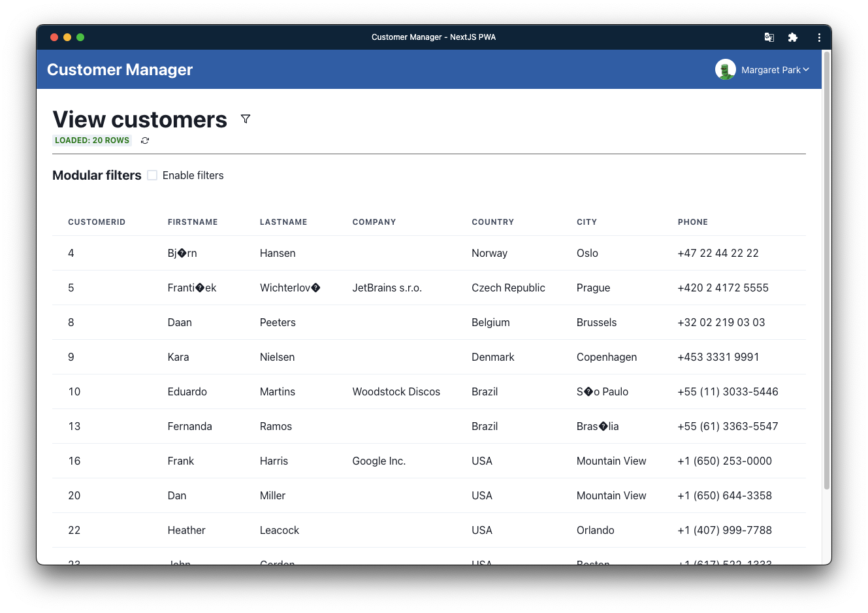The image size is (868, 613).
Task: Click the Oslo city cell
Action: 587,253
